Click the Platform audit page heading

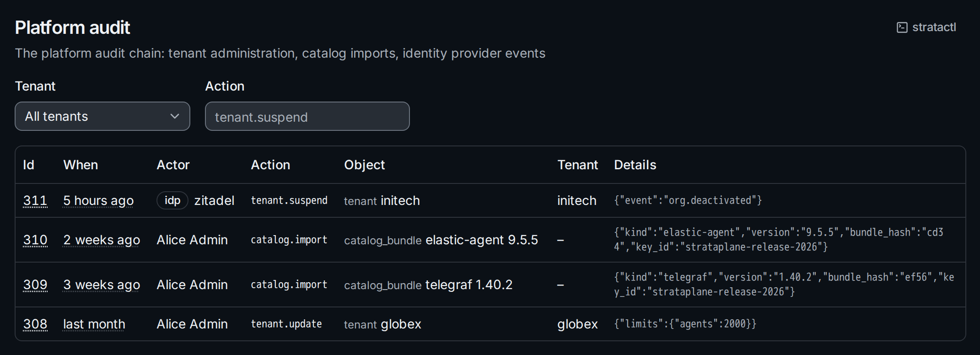pos(73,27)
